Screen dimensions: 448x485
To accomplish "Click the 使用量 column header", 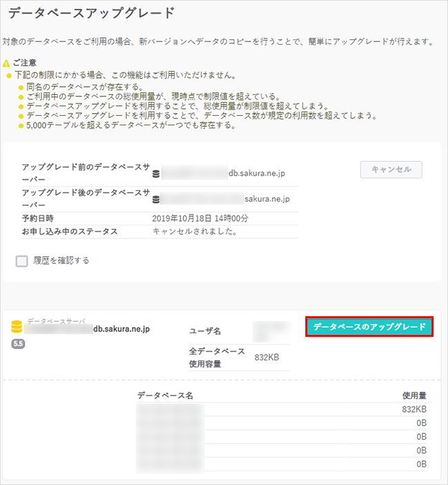I will (x=414, y=395).
